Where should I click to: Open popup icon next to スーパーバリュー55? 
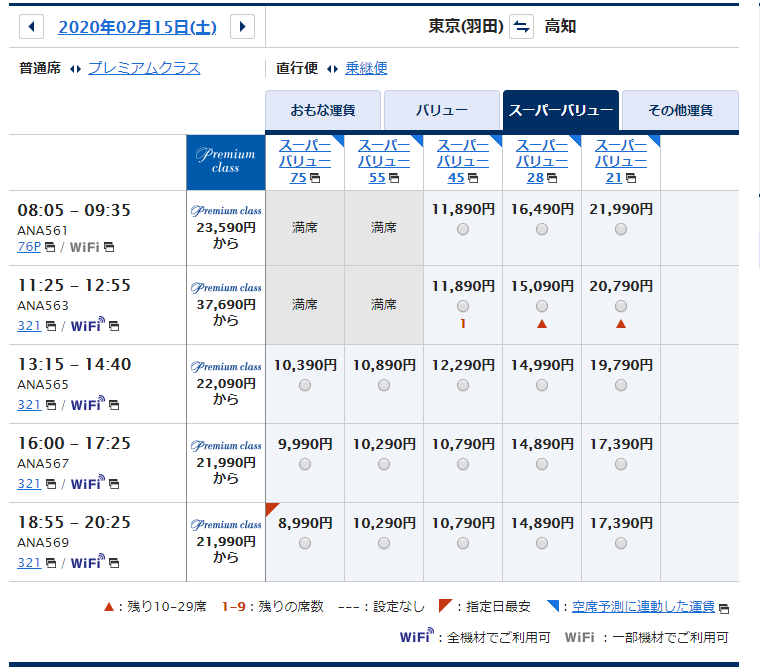pos(394,178)
